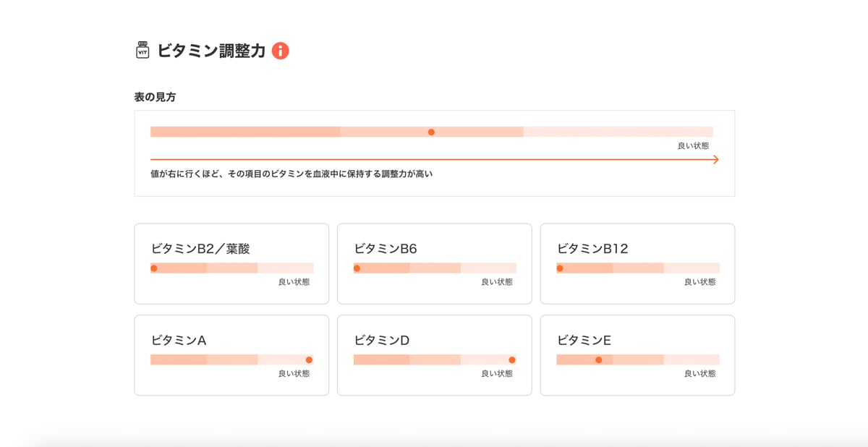
Task: Click the orange dot on the ビタミンB2／葉酸 bar
Action: tap(154, 268)
